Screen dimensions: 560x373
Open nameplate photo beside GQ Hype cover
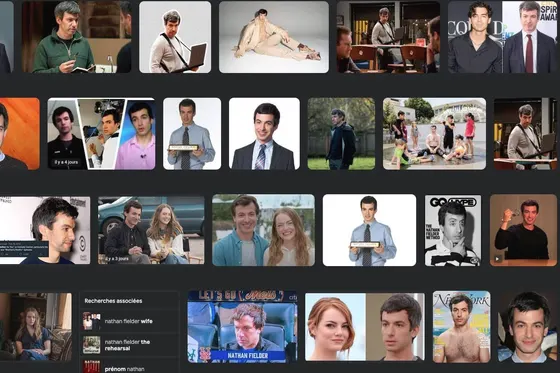point(369,230)
